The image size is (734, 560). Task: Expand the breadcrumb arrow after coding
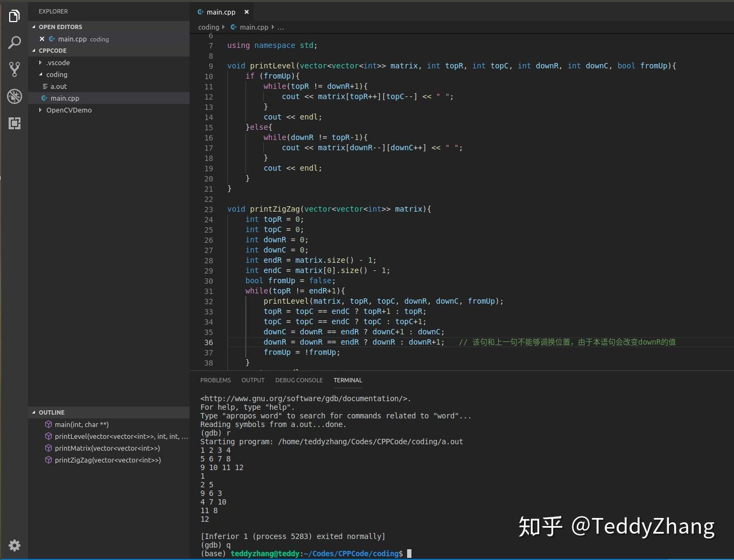pyautogui.click(x=223, y=27)
